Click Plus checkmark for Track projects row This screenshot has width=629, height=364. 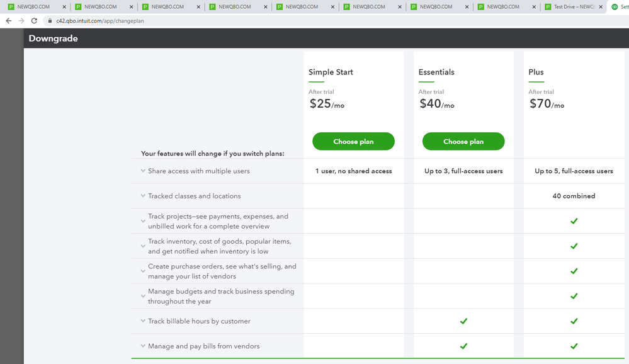coord(574,221)
